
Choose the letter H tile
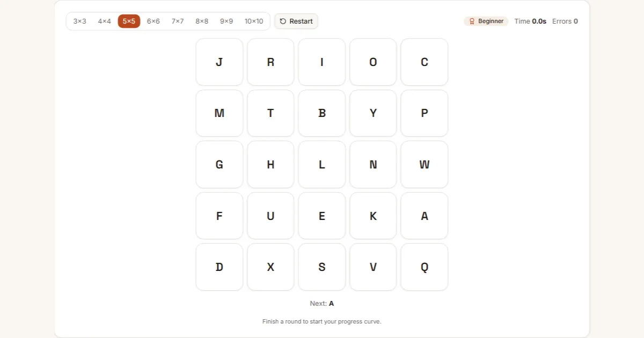point(270,165)
